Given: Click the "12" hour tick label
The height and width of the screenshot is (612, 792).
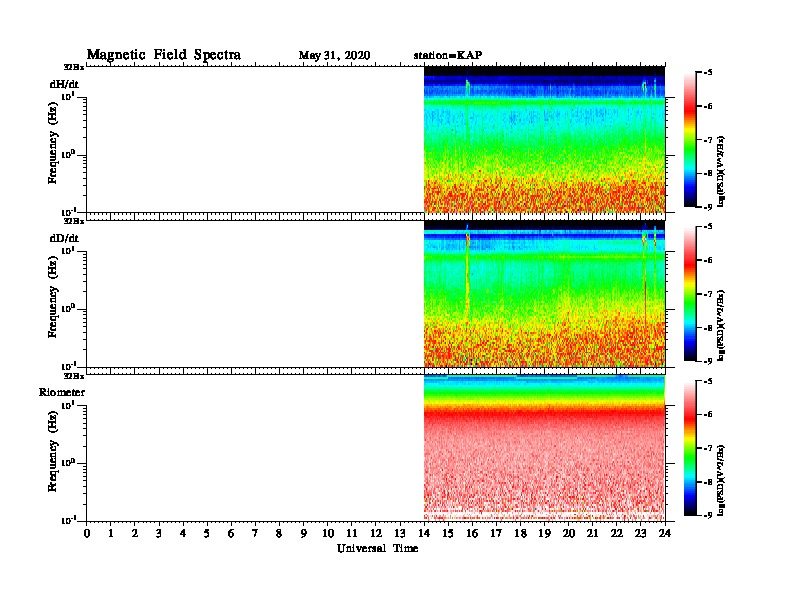Looking at the screenshot, I should click(x=376, y=533).
